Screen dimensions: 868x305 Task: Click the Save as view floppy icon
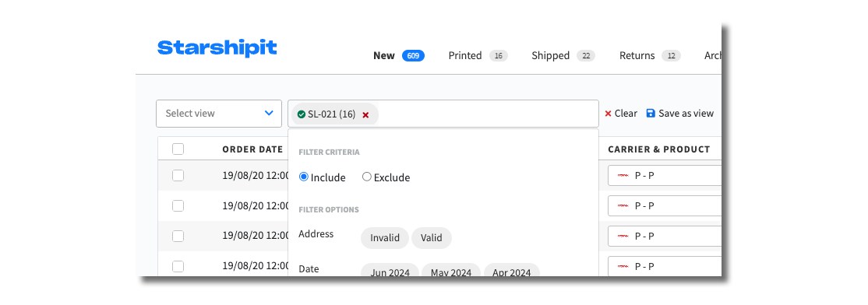pyautogui.click(x=651, y=114)
